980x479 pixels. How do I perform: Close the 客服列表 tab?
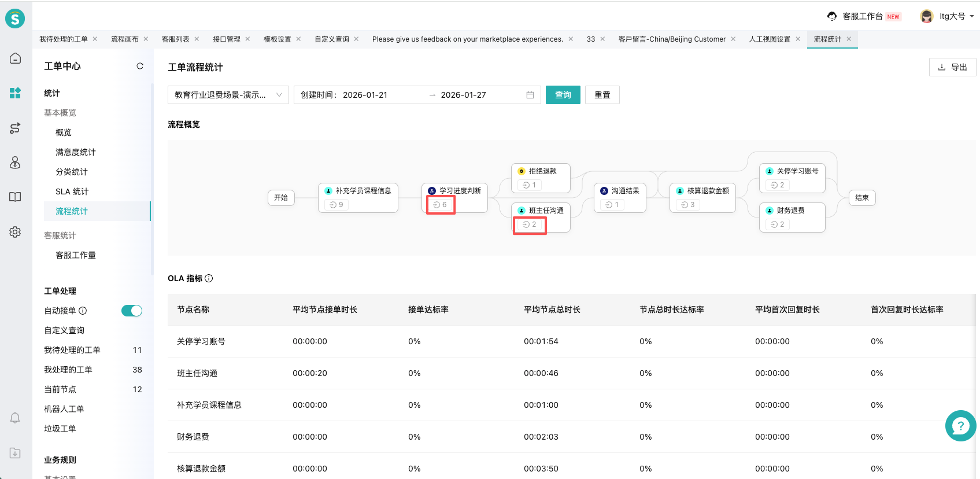click(197, 39)
